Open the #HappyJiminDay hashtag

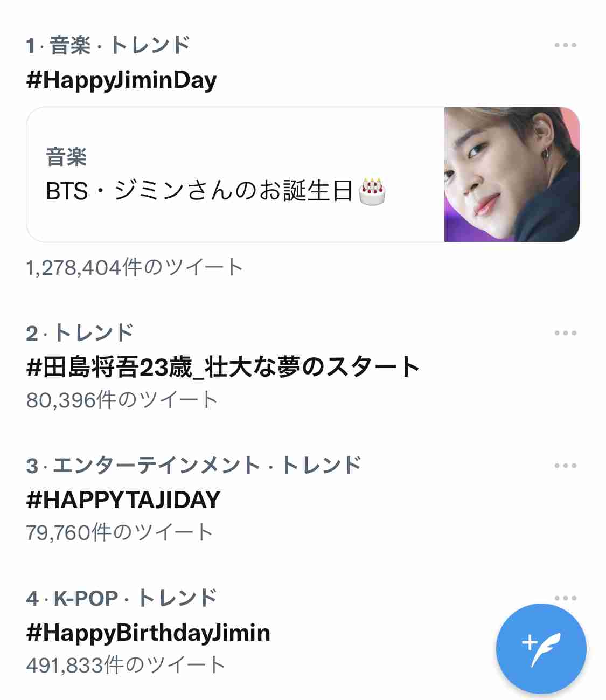pos(121,80)
